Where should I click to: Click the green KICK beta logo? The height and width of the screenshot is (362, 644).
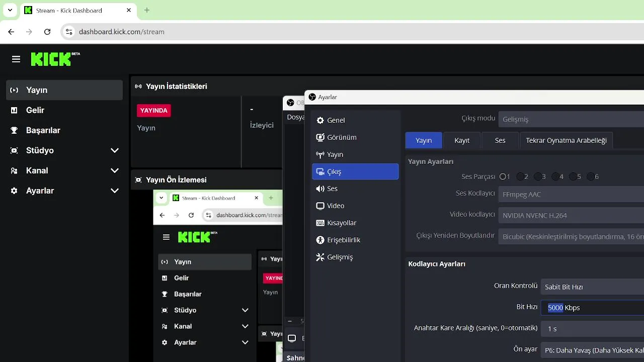pyautogui.click(x=55, y=59)
